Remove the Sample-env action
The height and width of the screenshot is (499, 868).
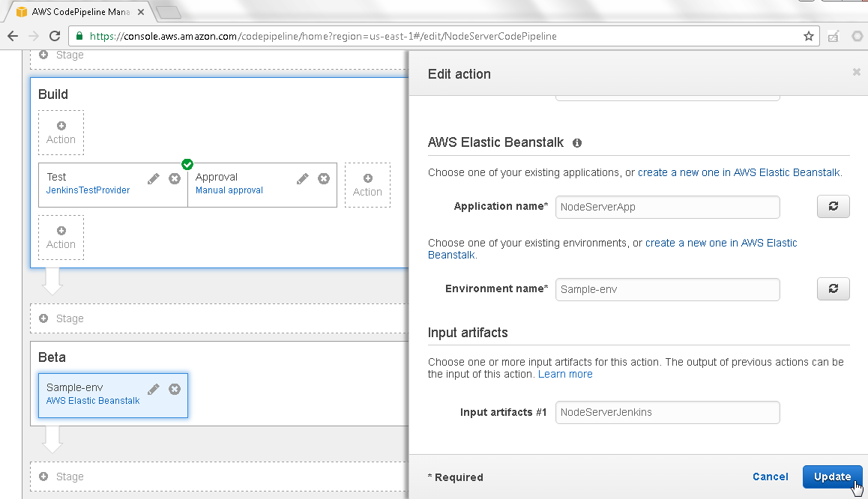(175, 389)
